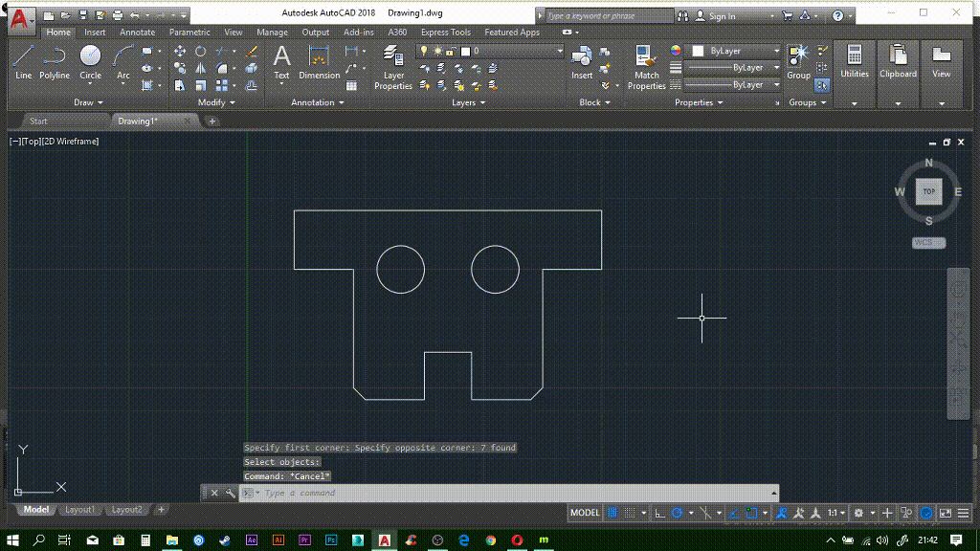Screen dimensions: 980x551
Task: Expand the Draw panel
Action: tap(88, 102)
